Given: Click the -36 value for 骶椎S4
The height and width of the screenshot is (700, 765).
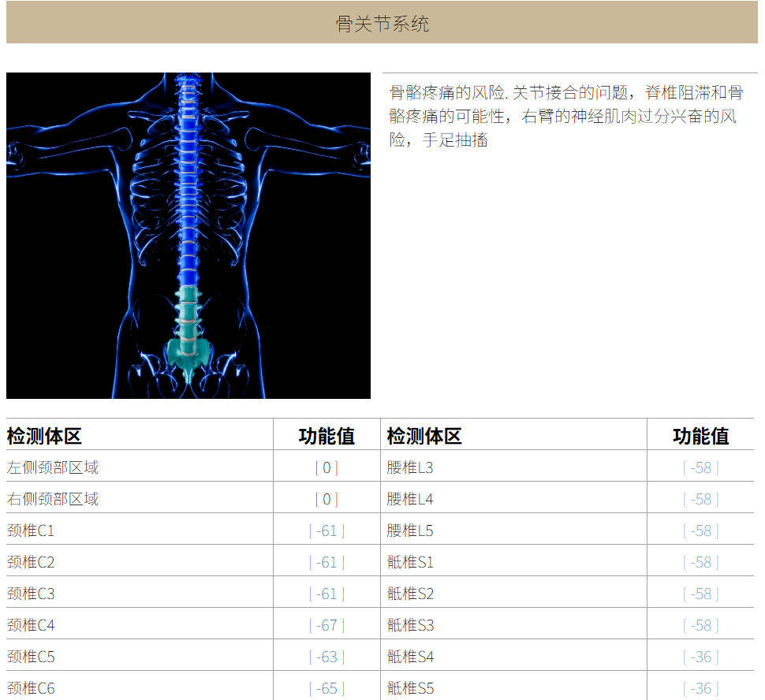Looking at the screenshot, I should (x=700, y=657).
